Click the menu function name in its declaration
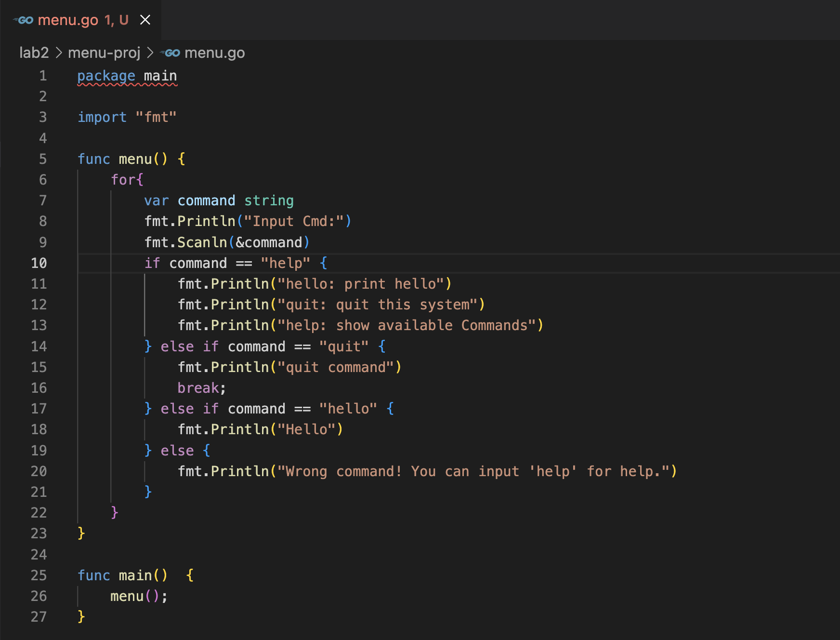The height and width of the screenshot is (640, 840). (135, 159)
